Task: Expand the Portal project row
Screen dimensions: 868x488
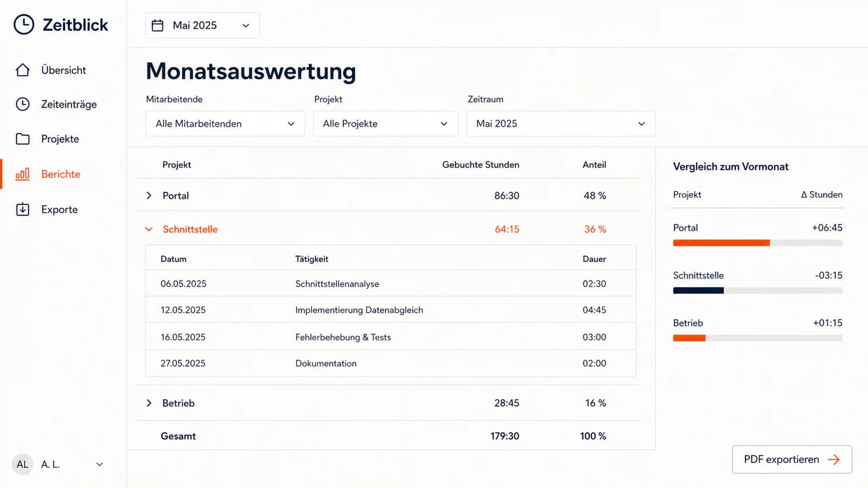Action: [149, 195]
